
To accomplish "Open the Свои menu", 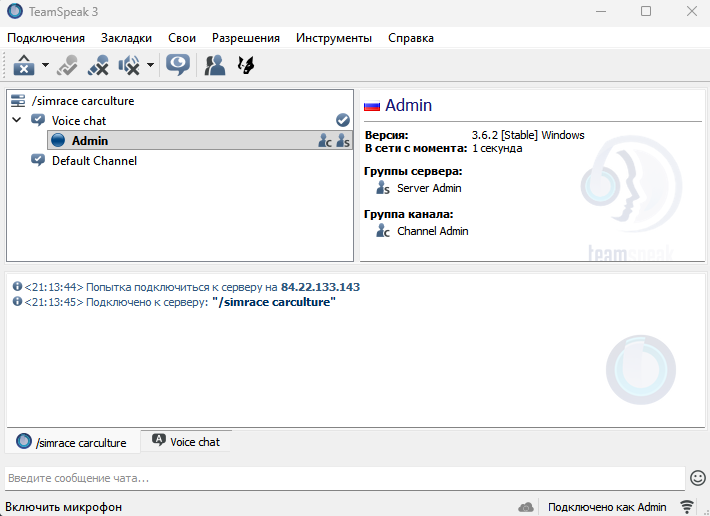I will pos(182,38).
